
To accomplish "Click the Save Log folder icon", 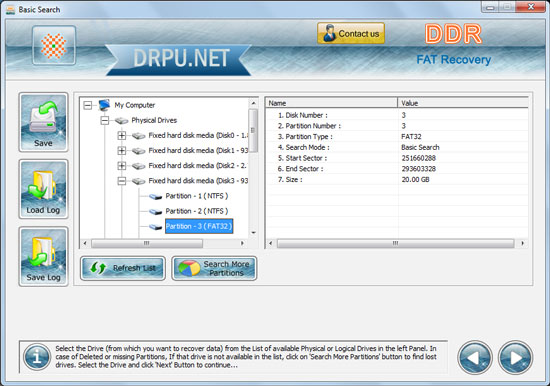I will point(43,256).
